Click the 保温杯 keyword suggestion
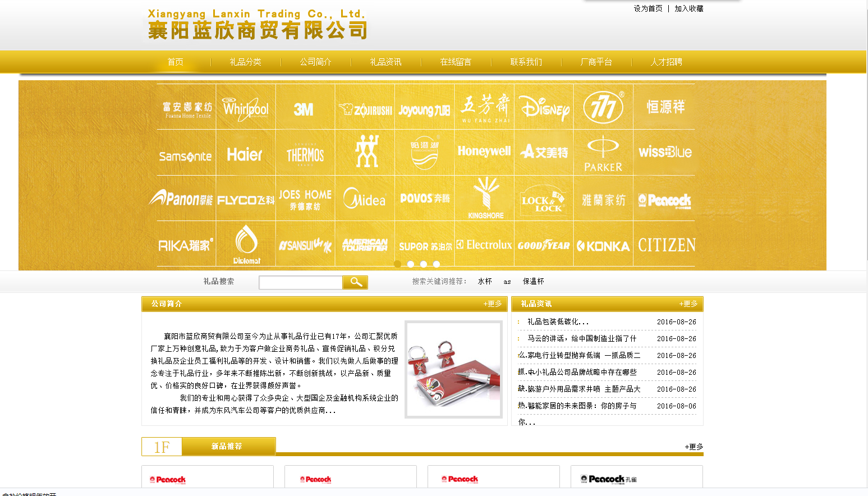 pos(534,281)
